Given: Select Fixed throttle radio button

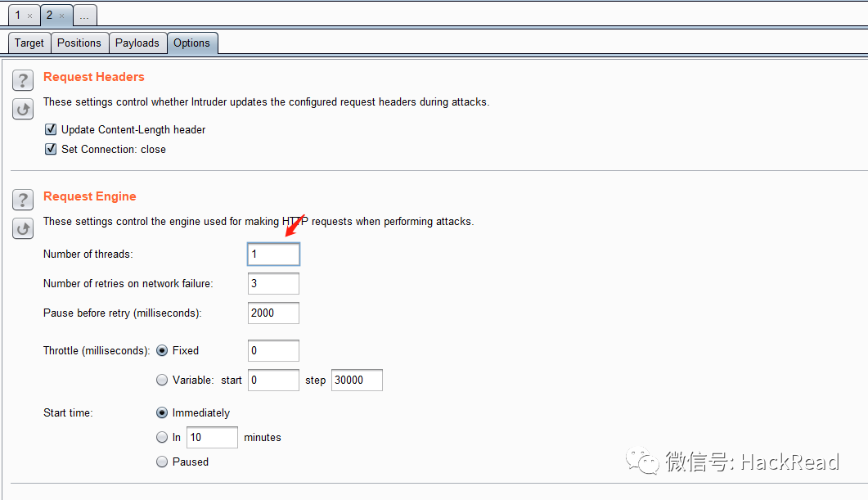Looking at the screenshot, I should (162, 350).
